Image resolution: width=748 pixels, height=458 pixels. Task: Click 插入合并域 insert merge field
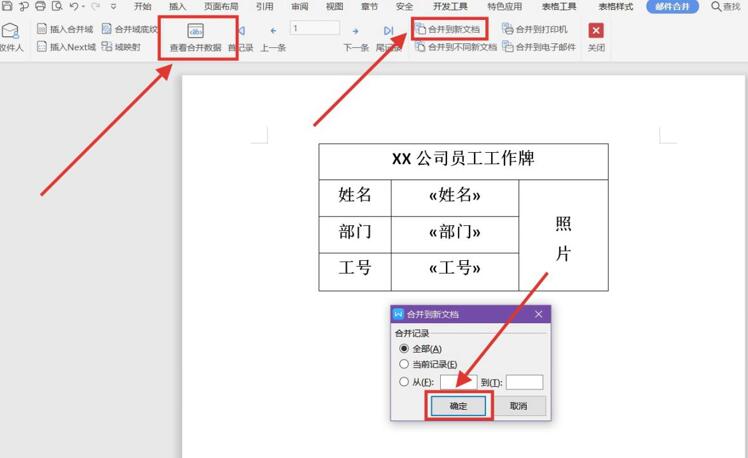pyautogui.click(x=65, y=29)
